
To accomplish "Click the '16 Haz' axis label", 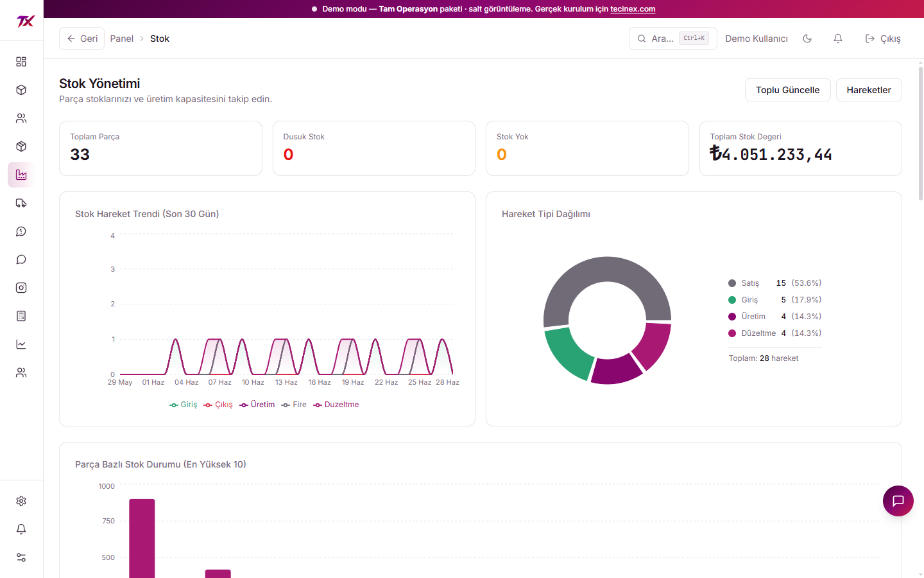I will 320,382.
